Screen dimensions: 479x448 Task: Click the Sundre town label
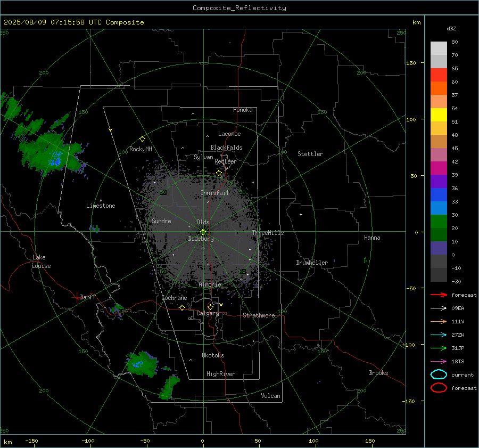161,221
